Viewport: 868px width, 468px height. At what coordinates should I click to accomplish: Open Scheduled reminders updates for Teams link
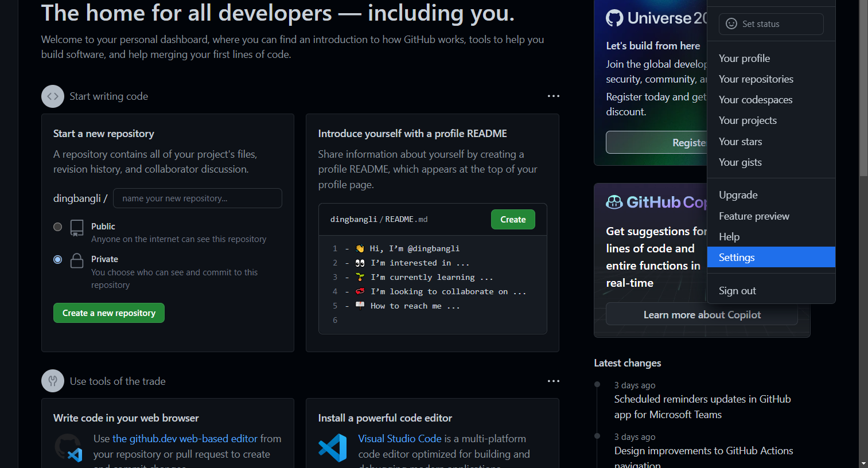point(702,407)
